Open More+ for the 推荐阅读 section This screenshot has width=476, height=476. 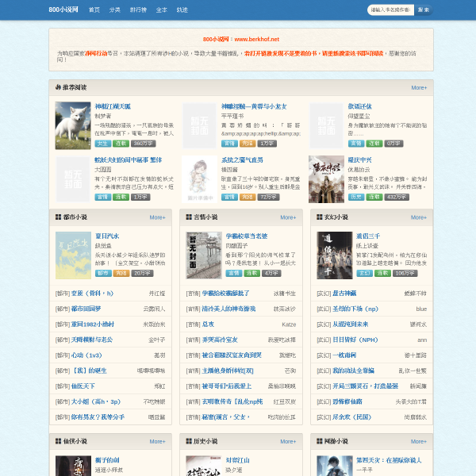419,88
